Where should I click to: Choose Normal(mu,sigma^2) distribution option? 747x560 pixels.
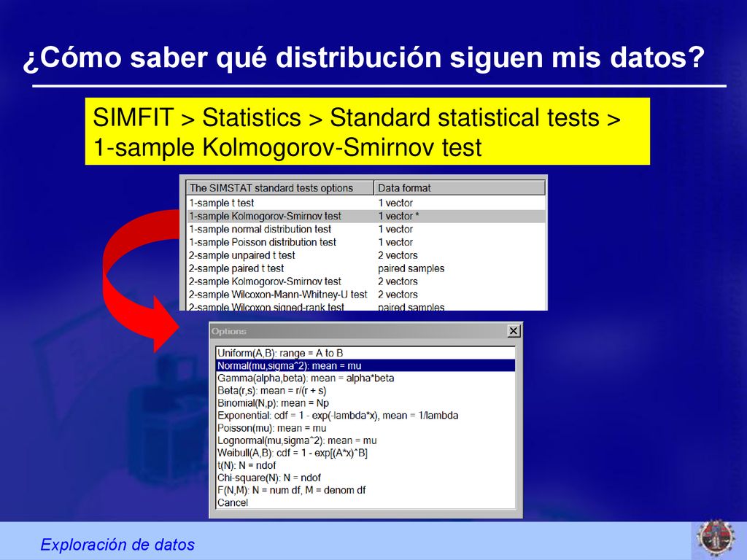tap(365, 366)
